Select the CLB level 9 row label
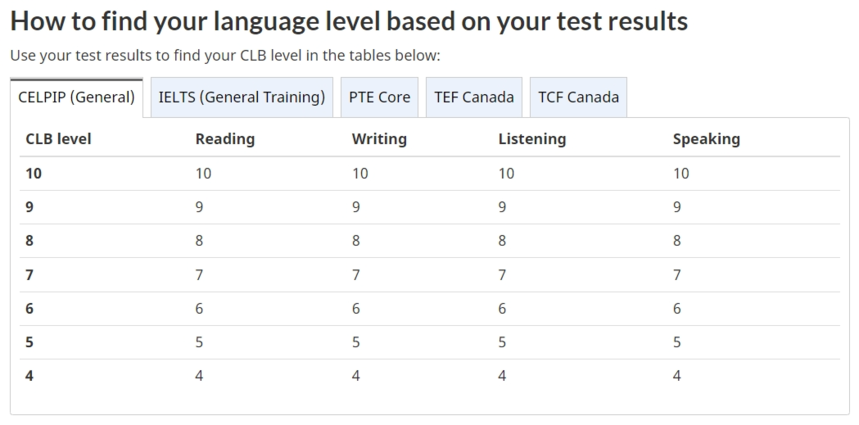This screenshot has width=859, height=425. click(30, 208)
